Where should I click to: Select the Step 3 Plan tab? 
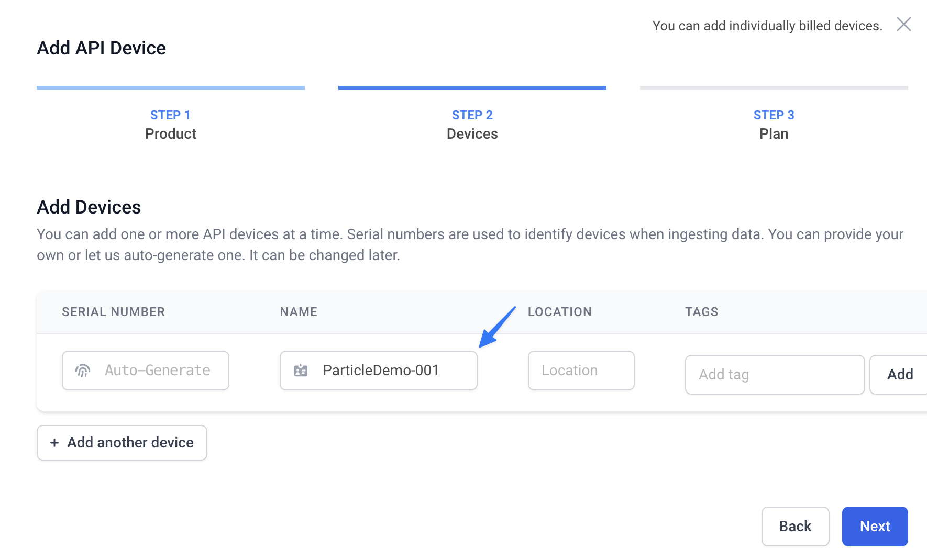pyautogui.click(x=774, y=124)
